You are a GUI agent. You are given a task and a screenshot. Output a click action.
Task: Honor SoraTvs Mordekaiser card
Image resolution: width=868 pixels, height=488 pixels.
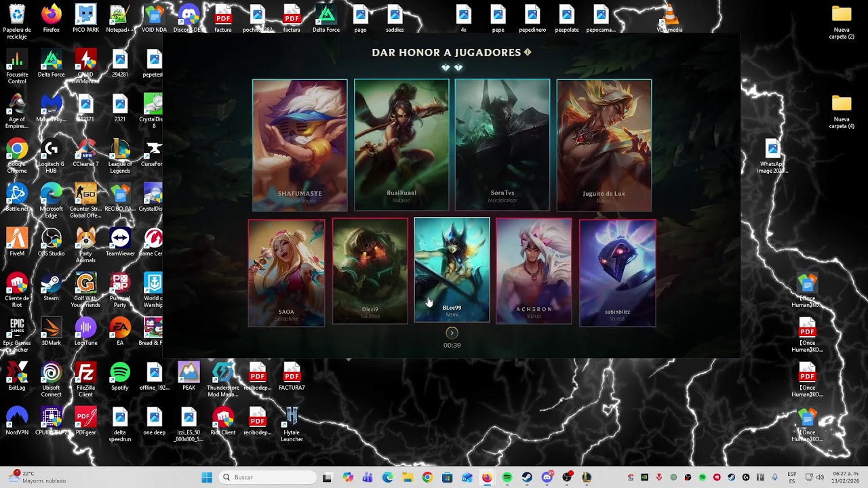502,145
